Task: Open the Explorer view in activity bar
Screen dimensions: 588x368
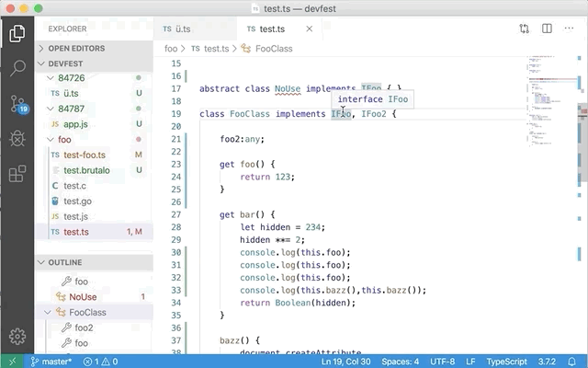Action: pyautogui.click(x=17, y=34)
